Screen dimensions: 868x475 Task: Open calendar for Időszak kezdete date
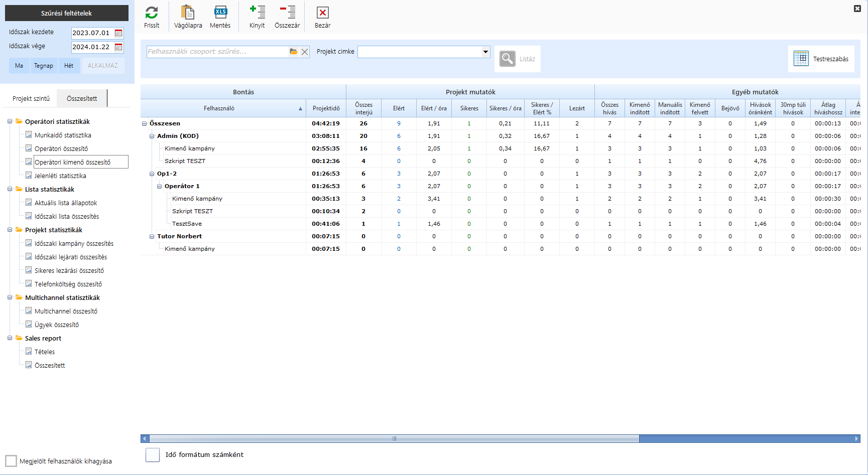(118, 33)
